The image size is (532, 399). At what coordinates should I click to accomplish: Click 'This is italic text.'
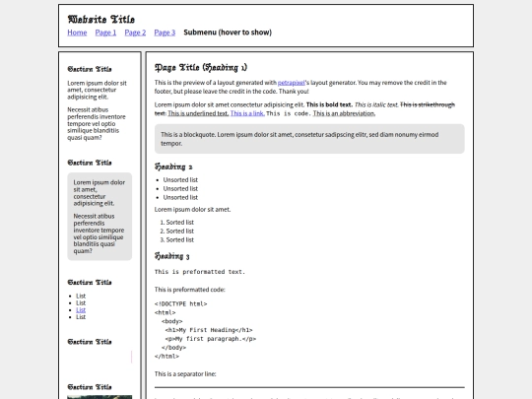[x=376, y=104]
